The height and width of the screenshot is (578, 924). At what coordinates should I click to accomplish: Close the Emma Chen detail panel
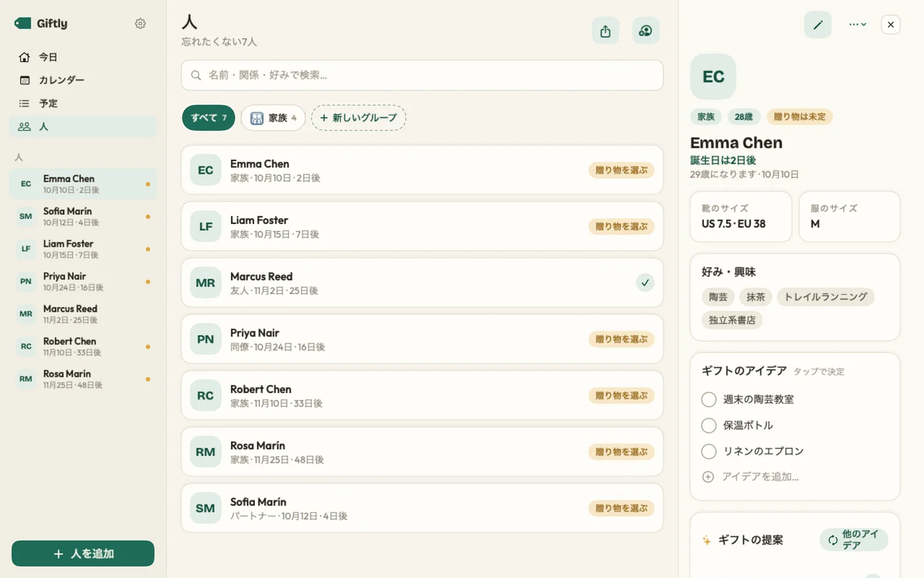point(891,24)
